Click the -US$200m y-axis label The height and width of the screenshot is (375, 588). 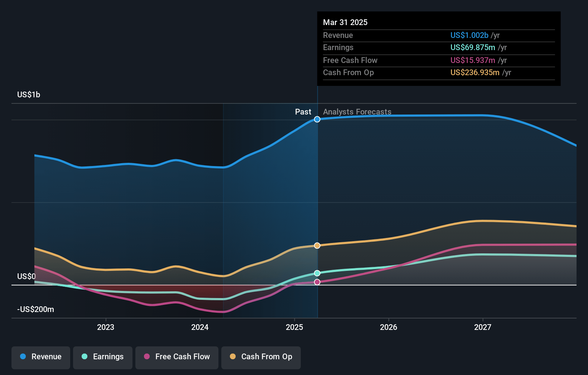[36, 309]
